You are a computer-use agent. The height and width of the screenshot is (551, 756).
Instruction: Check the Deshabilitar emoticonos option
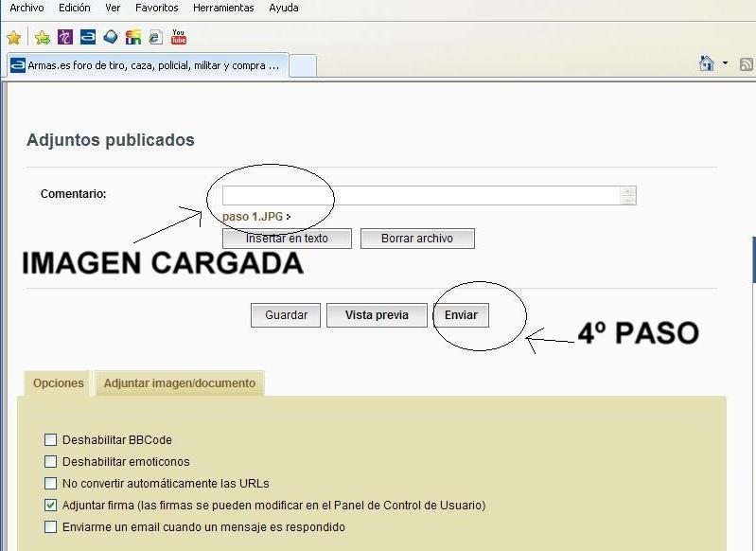[51, 462]
